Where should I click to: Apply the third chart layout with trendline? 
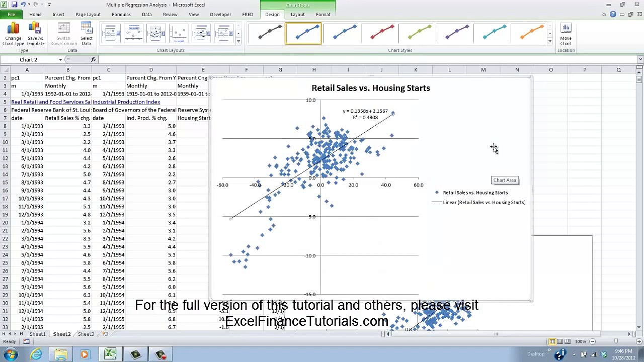coord(156,34)
